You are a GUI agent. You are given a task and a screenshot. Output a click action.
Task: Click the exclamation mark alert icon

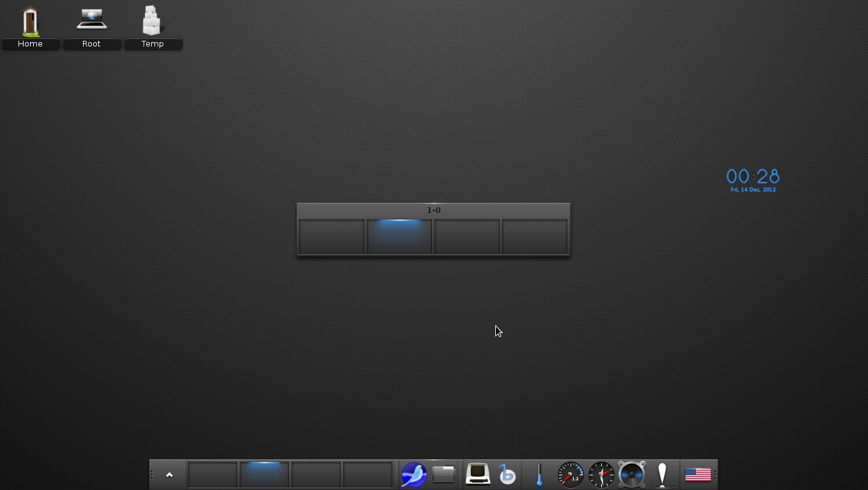662,474
